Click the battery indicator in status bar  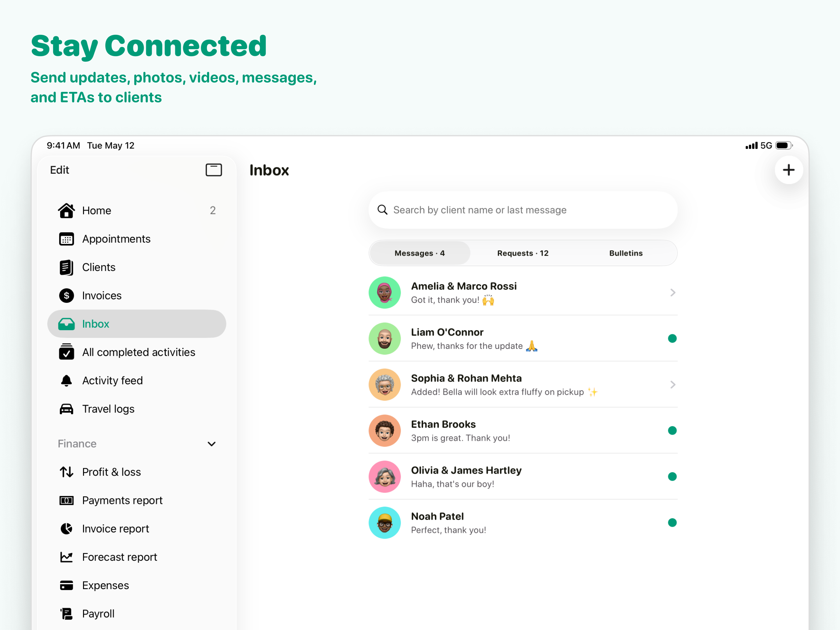point(784,145)
